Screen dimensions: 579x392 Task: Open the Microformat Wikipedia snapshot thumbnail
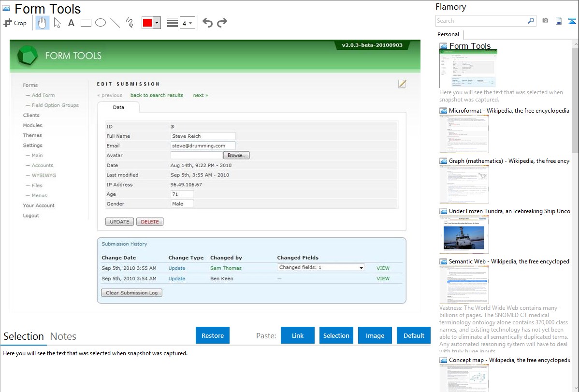(x=464, y=134)
